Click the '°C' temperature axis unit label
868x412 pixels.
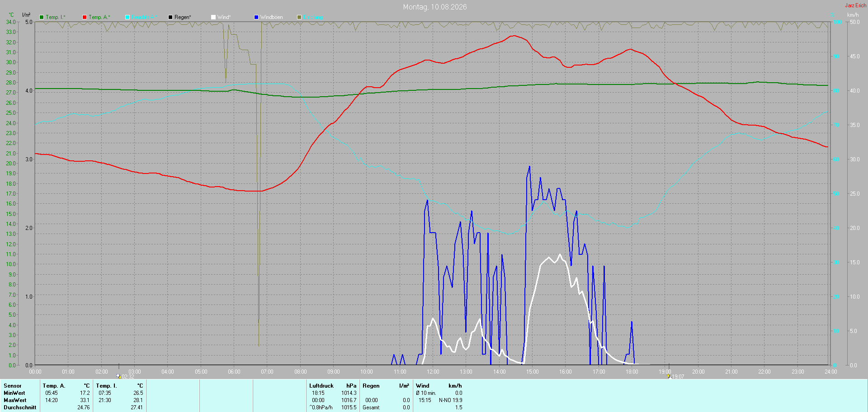12,15
